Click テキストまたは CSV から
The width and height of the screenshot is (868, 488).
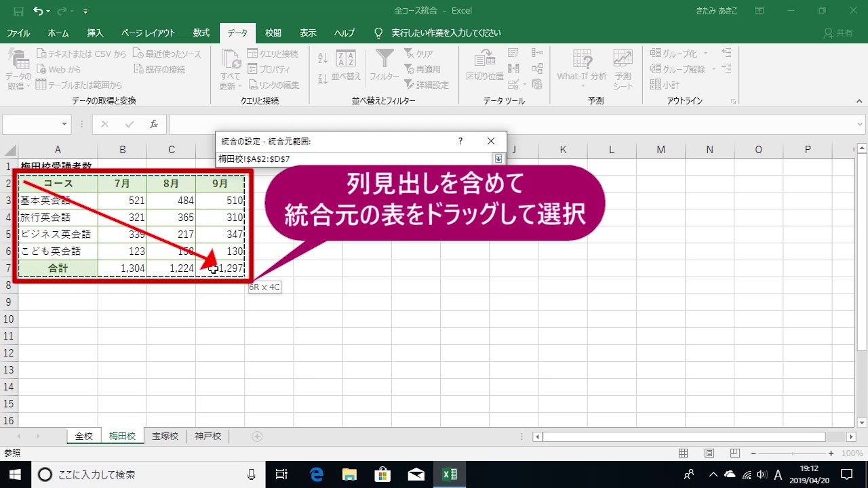click(x=81, y=54)
